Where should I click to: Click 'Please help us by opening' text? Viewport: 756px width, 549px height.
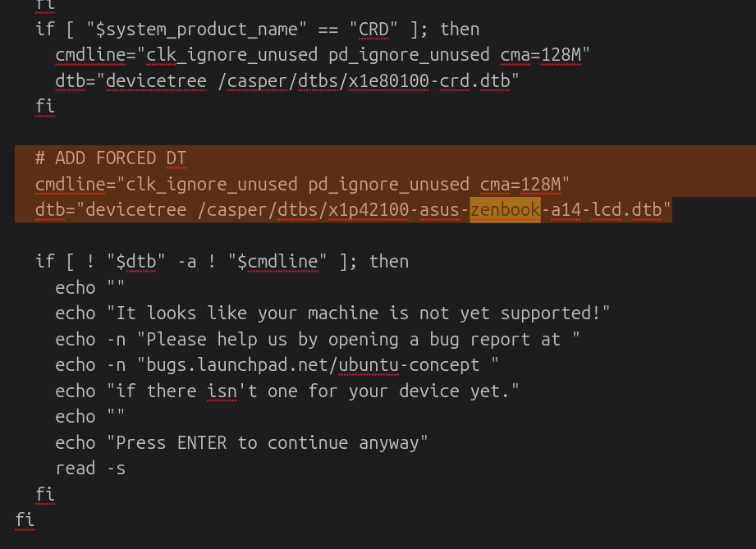226,340
